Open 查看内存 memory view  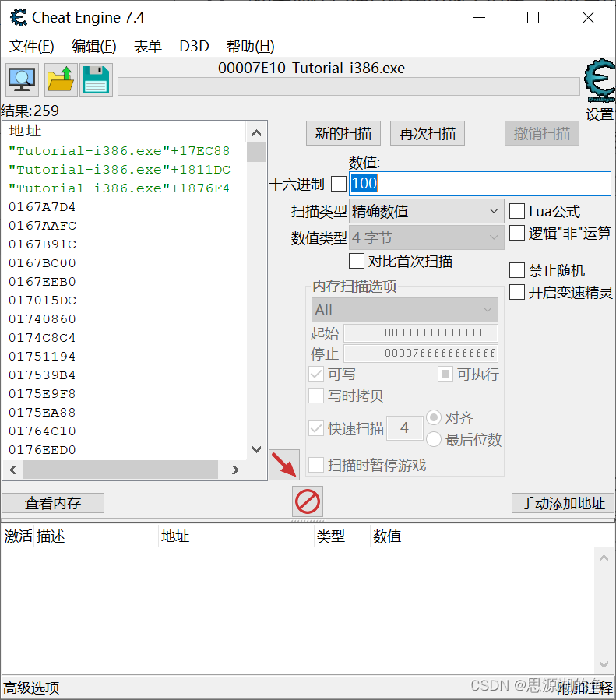click(x=53, y=503)
